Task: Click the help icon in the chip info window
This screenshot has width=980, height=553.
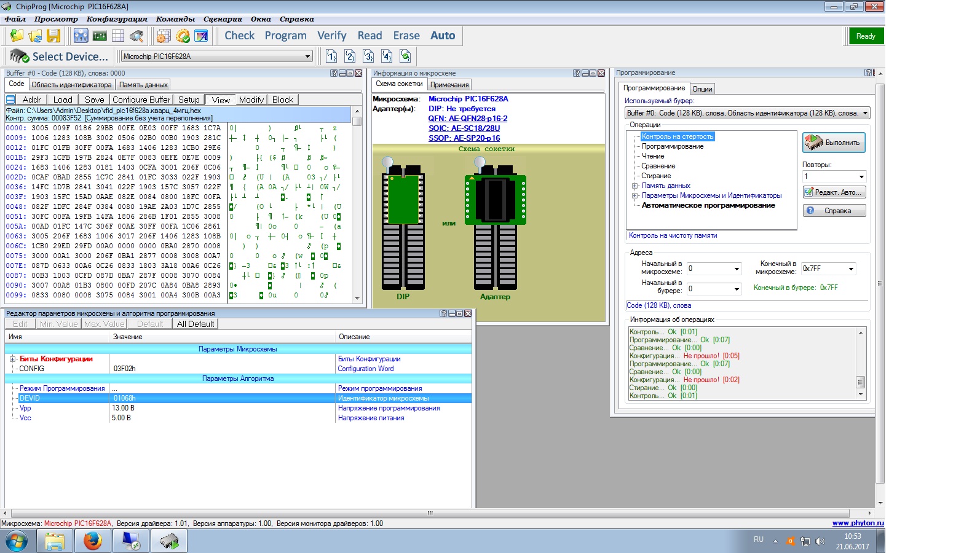Action: 577,73
